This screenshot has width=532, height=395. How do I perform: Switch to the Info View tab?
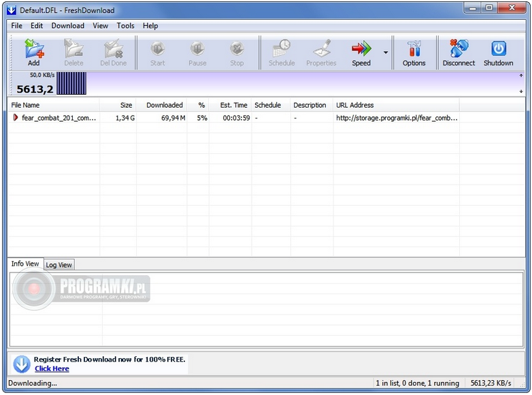coord(25,264)
